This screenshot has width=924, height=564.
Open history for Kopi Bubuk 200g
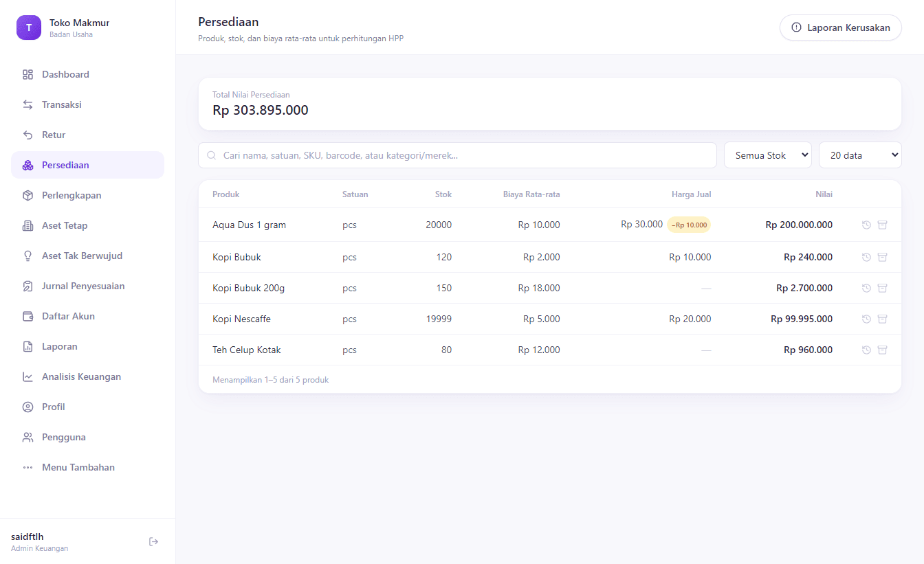pyautogui.click(x=866, y=288)
